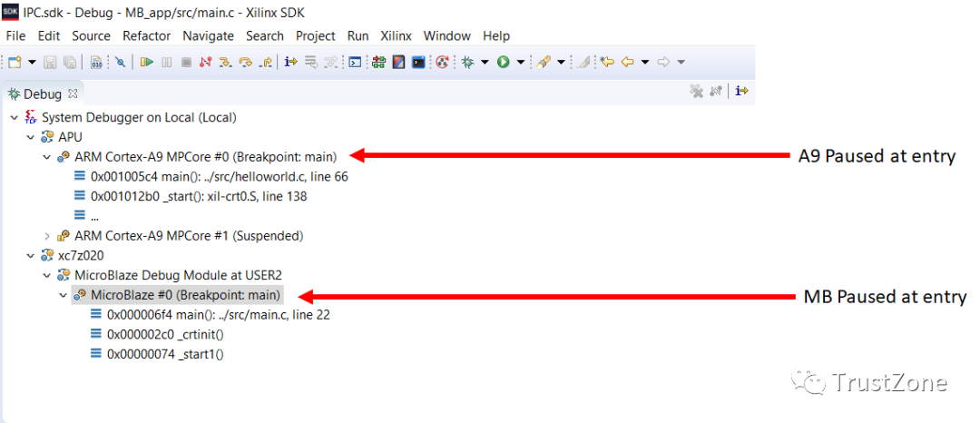Click the Debug view disconnect icon
This screenshot has height=423, width=980.
[717, 91]
